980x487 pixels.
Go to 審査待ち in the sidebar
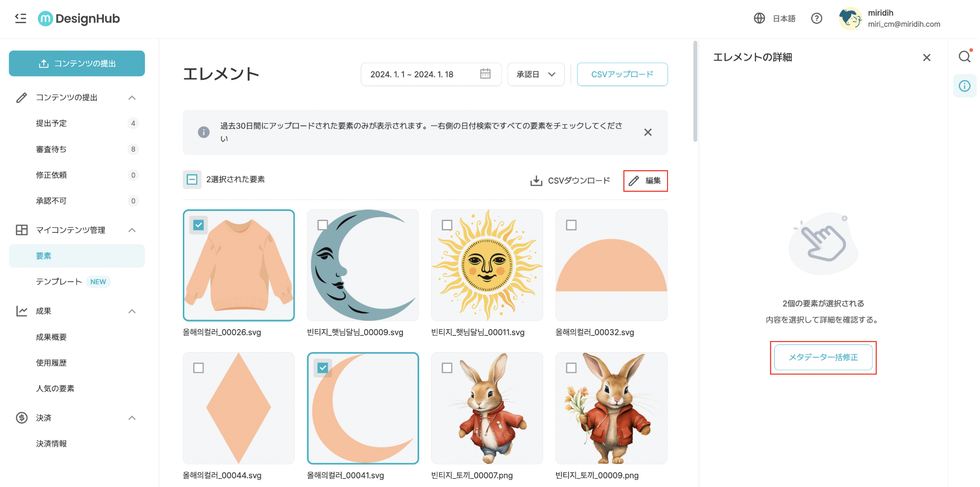pos(51,149)
